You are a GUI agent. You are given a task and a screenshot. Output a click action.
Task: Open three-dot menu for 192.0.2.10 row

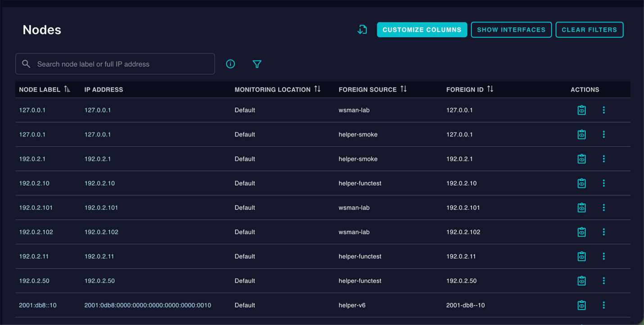(604, 183)
